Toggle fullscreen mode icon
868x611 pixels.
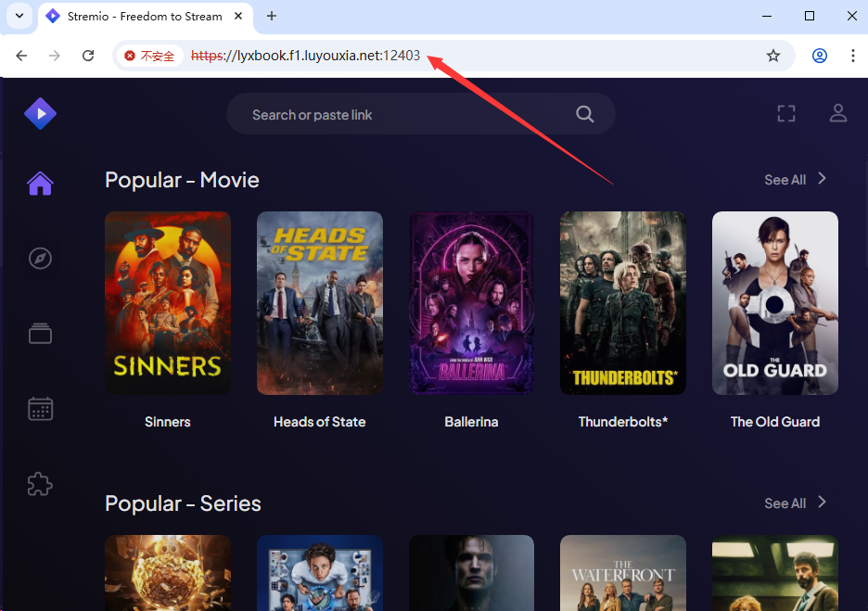click(786, 113)
